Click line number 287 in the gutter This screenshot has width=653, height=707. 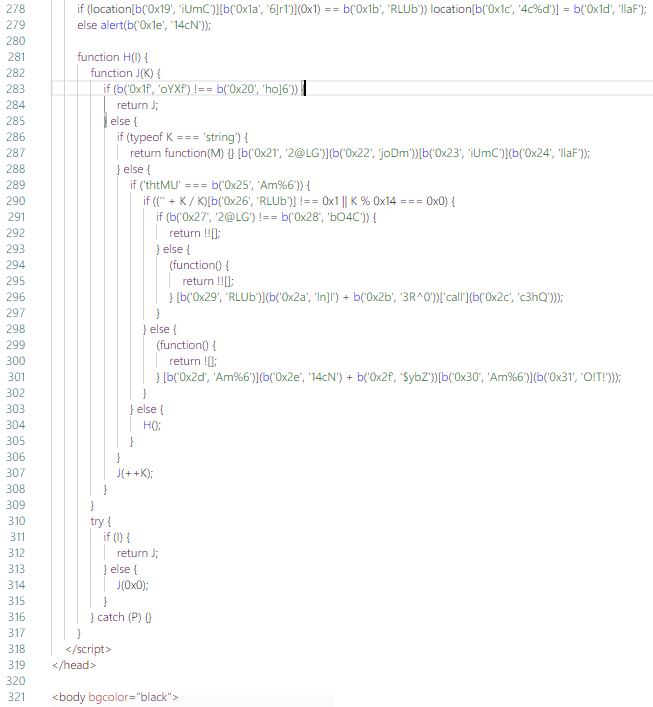[x=16, y=153]
